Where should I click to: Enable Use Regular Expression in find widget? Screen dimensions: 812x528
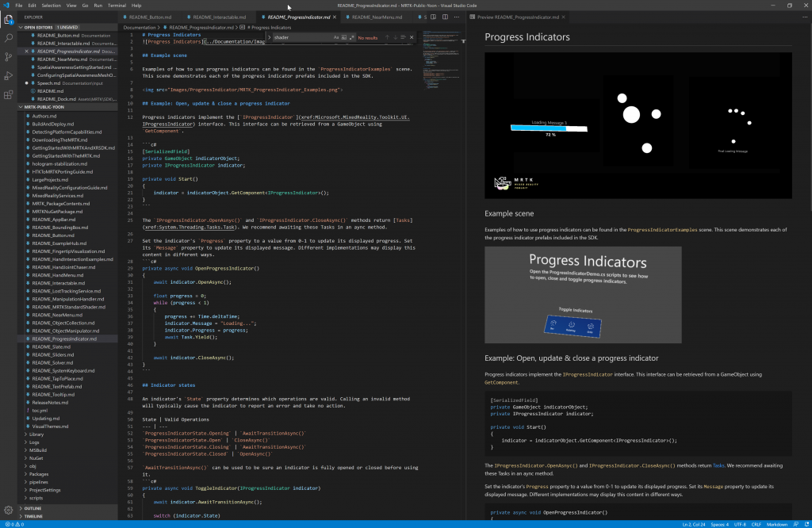352,37
